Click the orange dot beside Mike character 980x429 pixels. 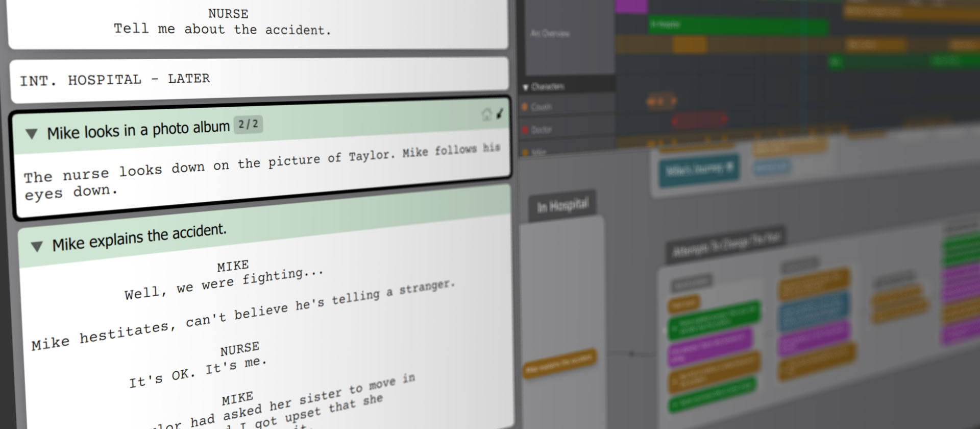pyautogui.click(x=525, y=152)
